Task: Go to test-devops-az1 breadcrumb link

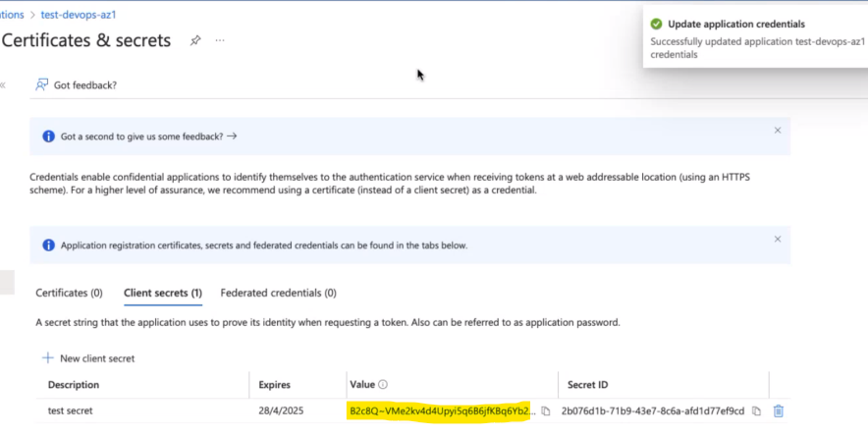Action: click(75, 15)
